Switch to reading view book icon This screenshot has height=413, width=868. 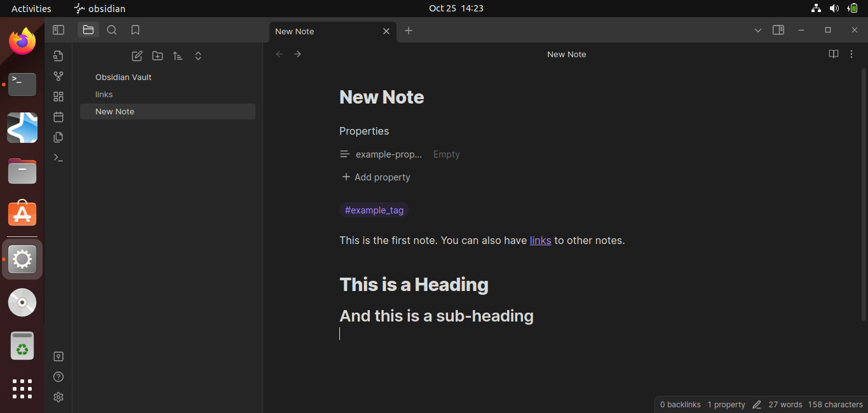pyautogui.click(x=834, y=54)
